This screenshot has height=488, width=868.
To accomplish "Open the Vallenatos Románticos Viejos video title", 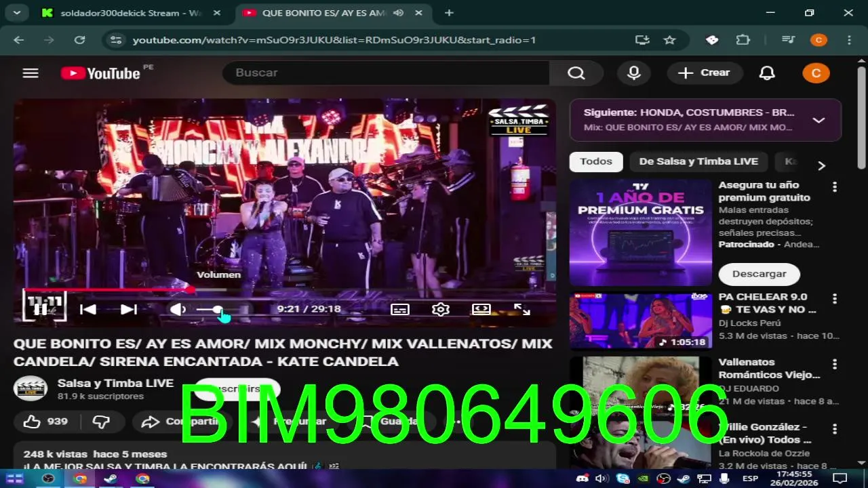I will [x=769, y=368].
